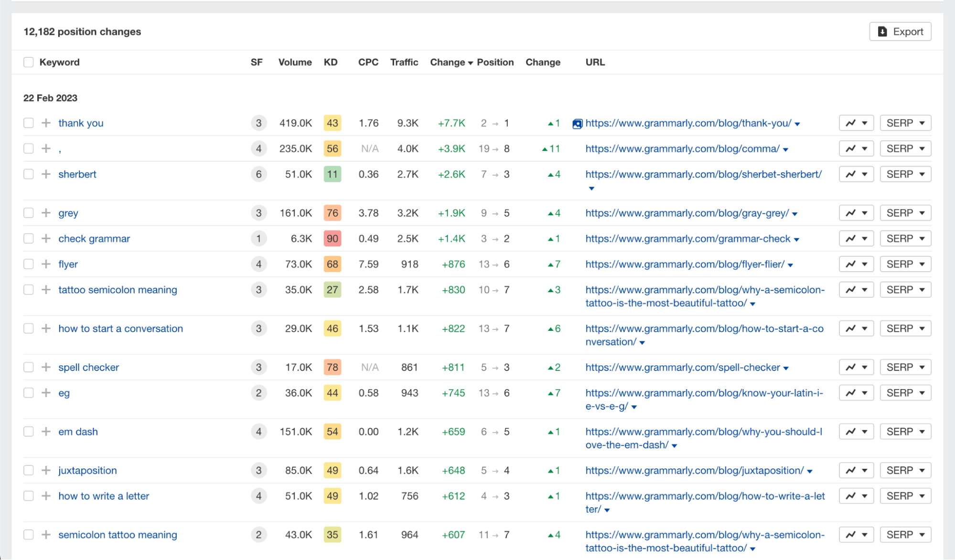955x560 pixels.
Task: Open the line chart for "spell checker"
Action: point(852,367)
